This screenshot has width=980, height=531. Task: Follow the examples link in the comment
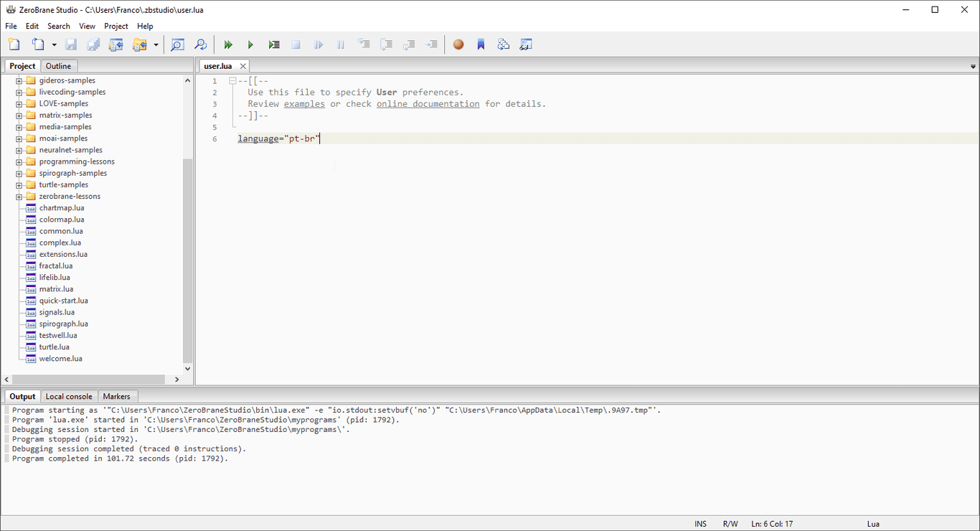(x=304, y=103)
